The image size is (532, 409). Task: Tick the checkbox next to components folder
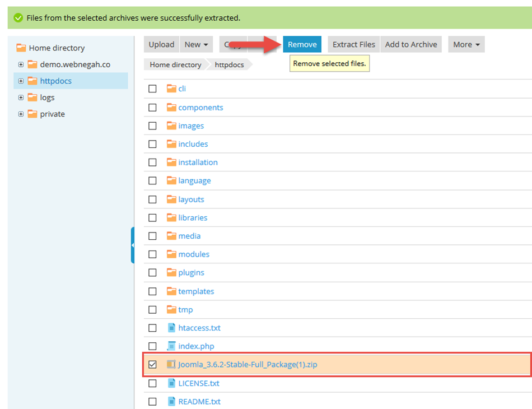pyautogui.click(x=152, y=108)
